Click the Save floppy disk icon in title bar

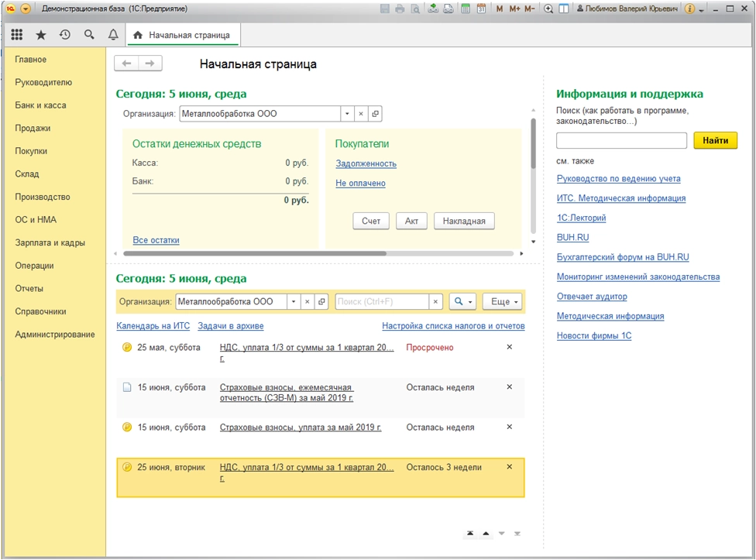click(x=385, y=9)
